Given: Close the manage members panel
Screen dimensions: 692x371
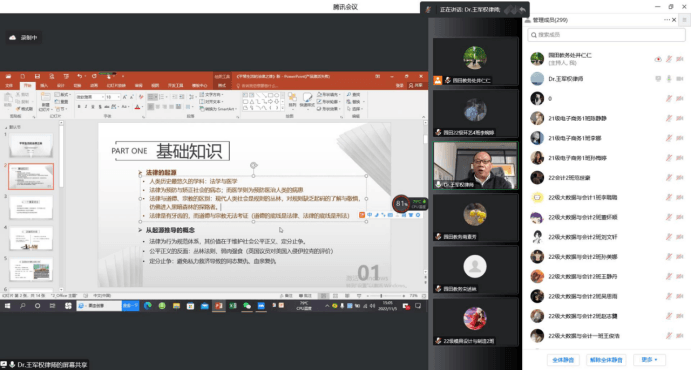Looking at the screenshot, I should [x=674, y=20].
